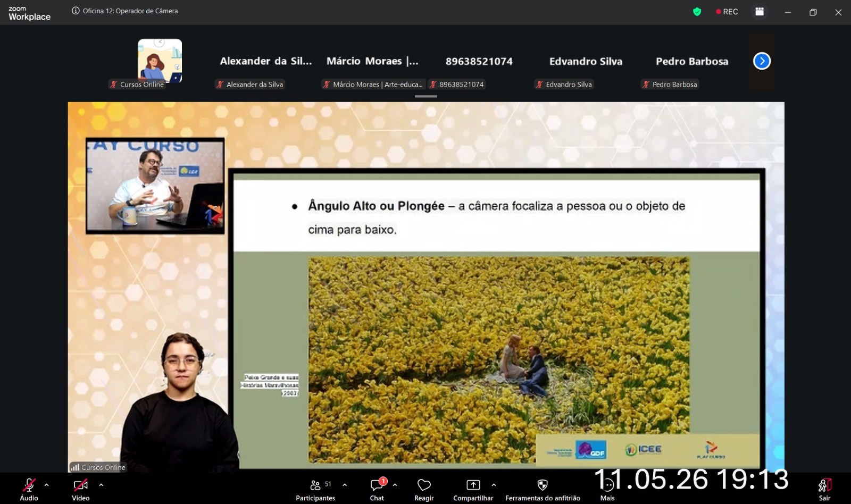Screen dimensions: 851x504
Task: Leave the meeting with Sair
Action: click(824, 489)
